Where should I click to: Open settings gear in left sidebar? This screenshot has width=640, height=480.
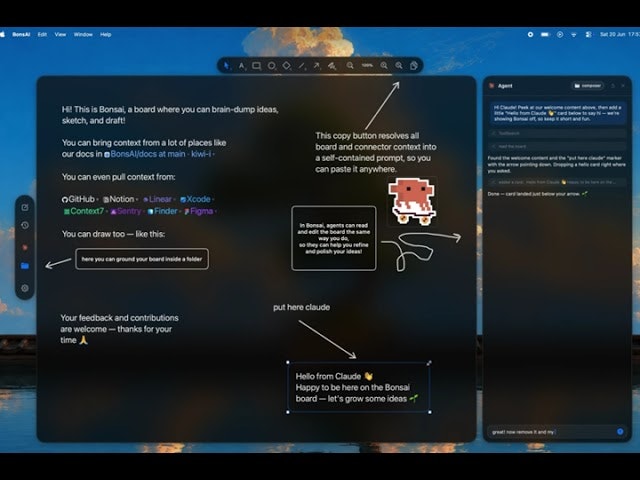[x=25, y=288]
